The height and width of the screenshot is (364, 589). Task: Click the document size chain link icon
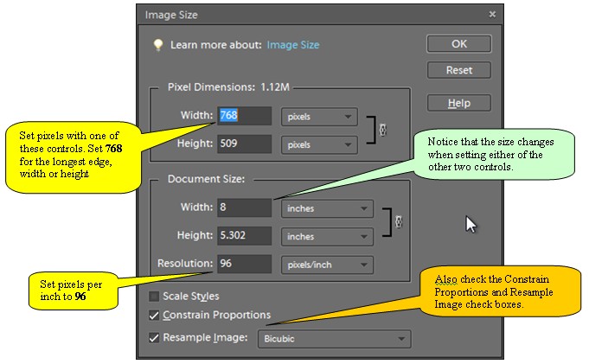[x=399, y=221]
